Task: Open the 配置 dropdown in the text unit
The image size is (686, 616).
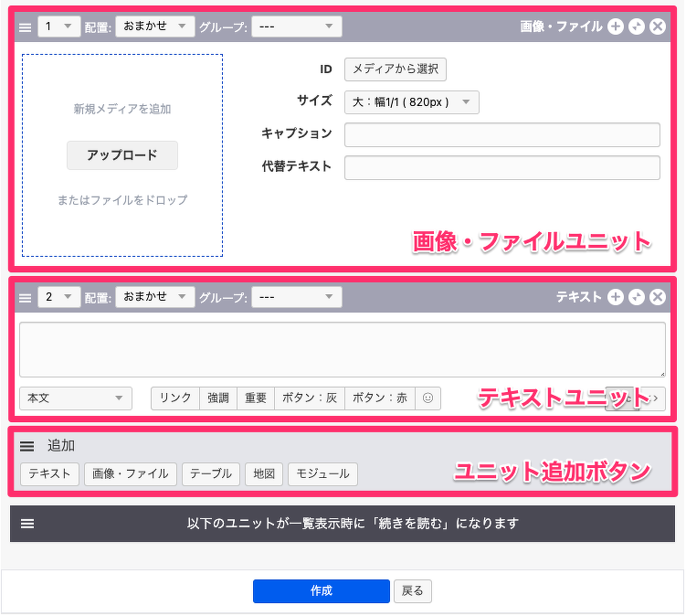Action: [154, 297]
